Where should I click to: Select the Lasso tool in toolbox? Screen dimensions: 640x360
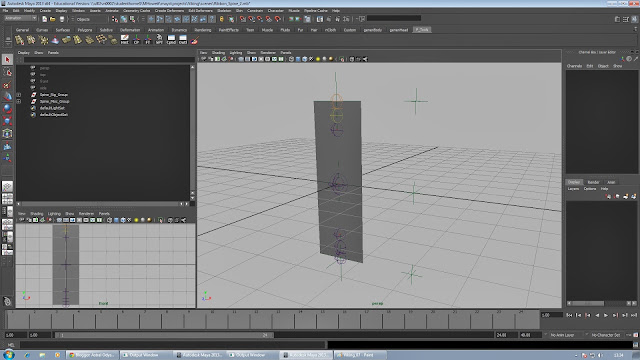7,72
